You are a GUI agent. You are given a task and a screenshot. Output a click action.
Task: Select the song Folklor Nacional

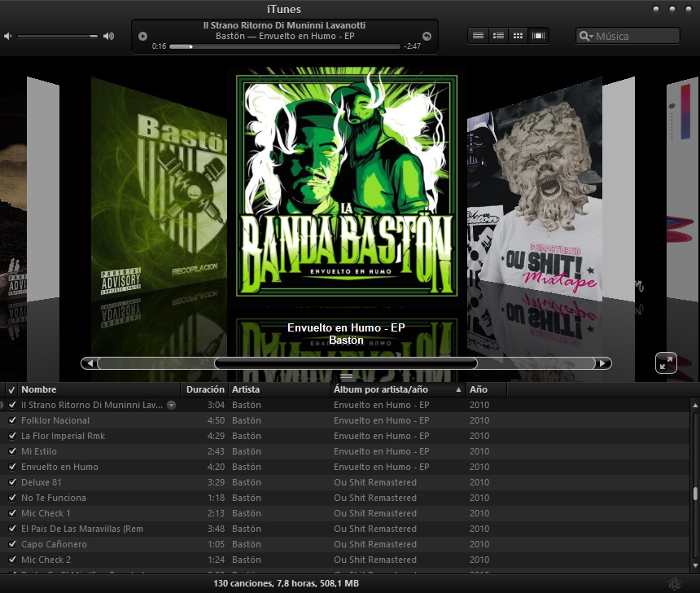(55, 420)
